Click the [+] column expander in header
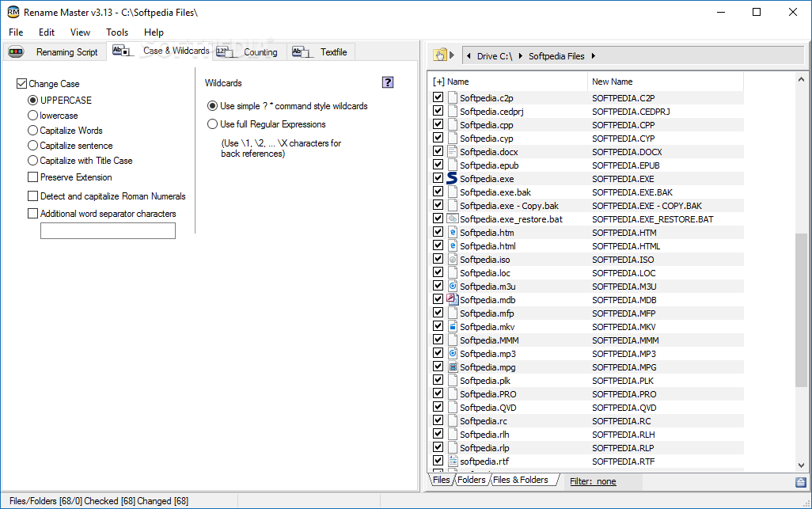Image resolution: width=812 pixels, height=509 pixels. click(438, 82)
